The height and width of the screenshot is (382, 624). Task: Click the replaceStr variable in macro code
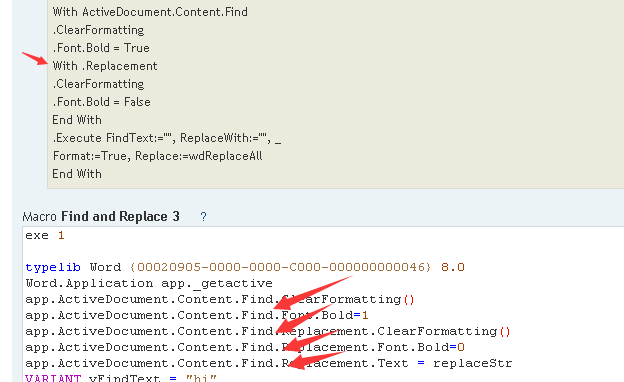(x=472, y=363)
